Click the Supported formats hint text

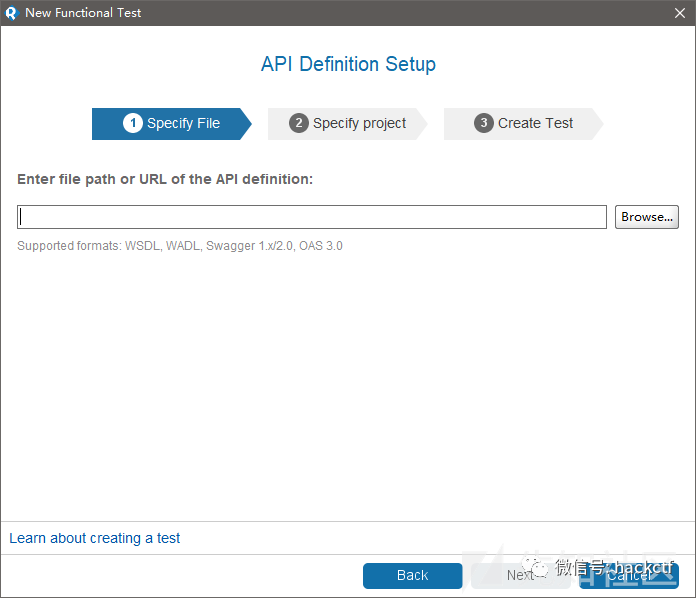click(x=180, y=245)
